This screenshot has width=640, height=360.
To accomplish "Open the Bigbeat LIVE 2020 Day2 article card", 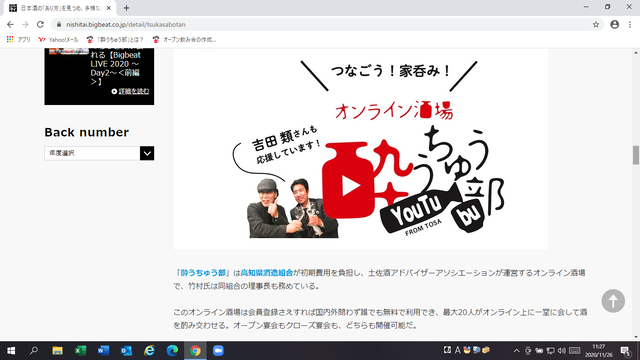I will [x=99, y=76].
